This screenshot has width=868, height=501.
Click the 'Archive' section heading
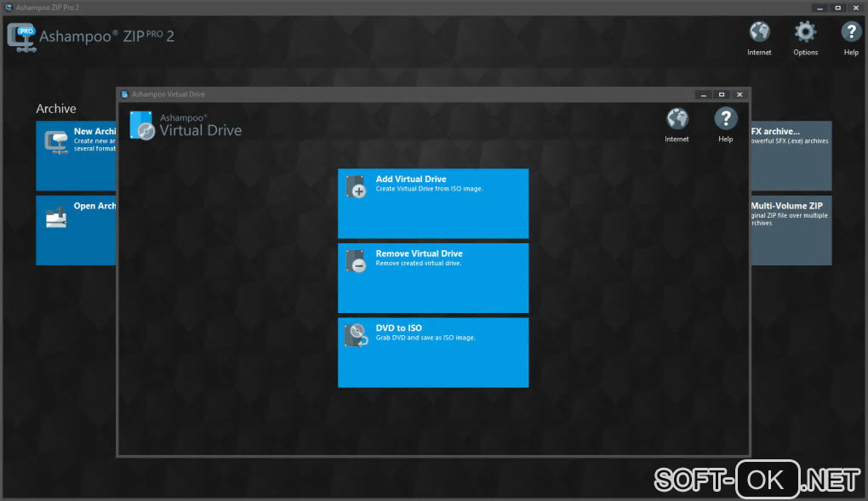(56, 109)
